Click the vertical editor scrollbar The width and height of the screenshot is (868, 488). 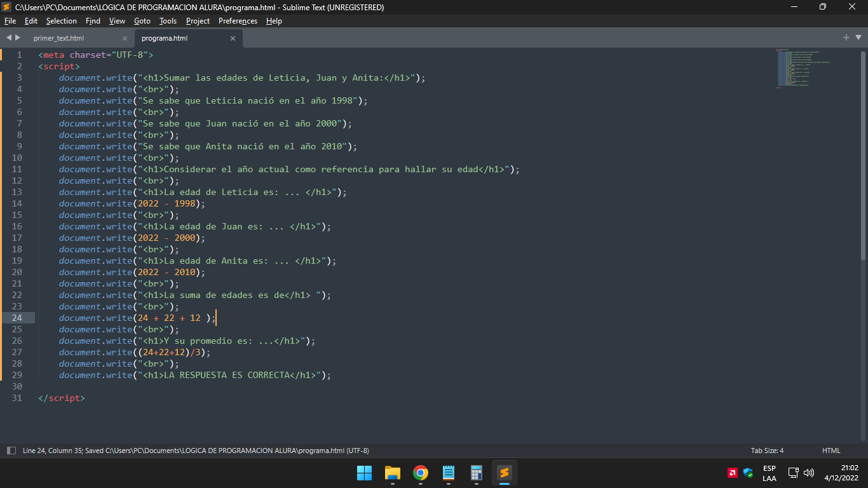click(863, 156)
